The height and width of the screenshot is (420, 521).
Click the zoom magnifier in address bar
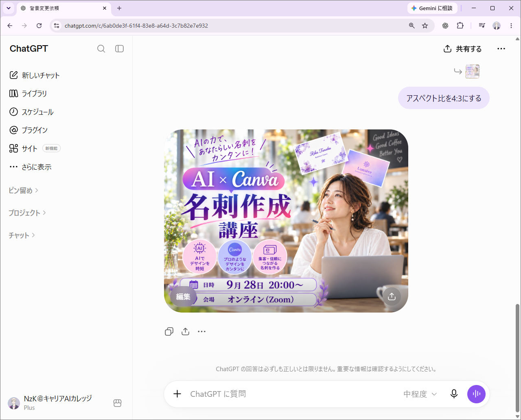click(412, 26)
